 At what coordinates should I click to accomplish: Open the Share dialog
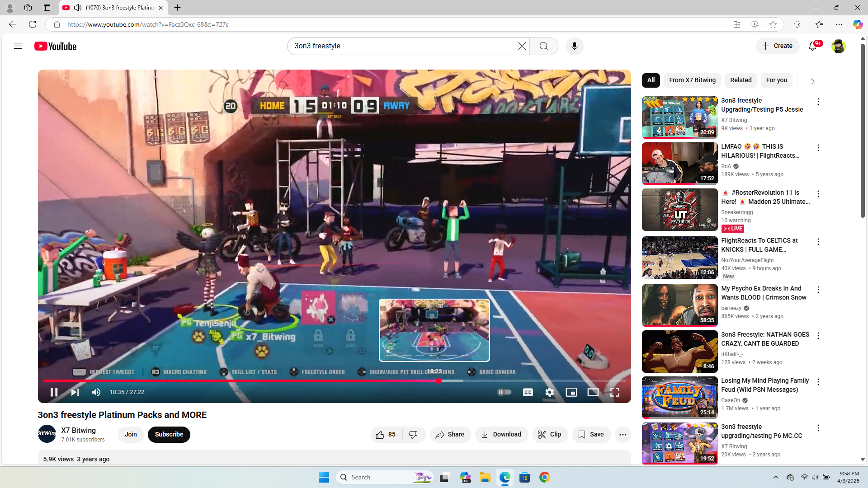[450, 435]
